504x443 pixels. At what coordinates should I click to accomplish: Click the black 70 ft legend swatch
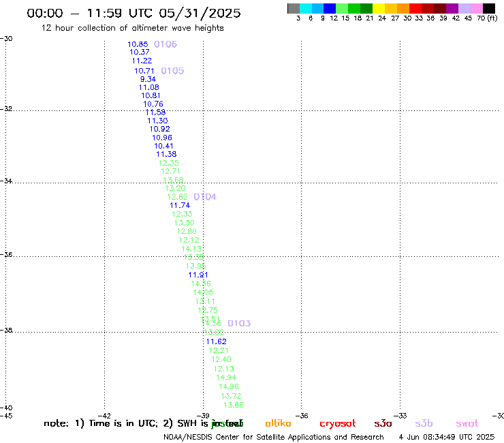(489, 8)
